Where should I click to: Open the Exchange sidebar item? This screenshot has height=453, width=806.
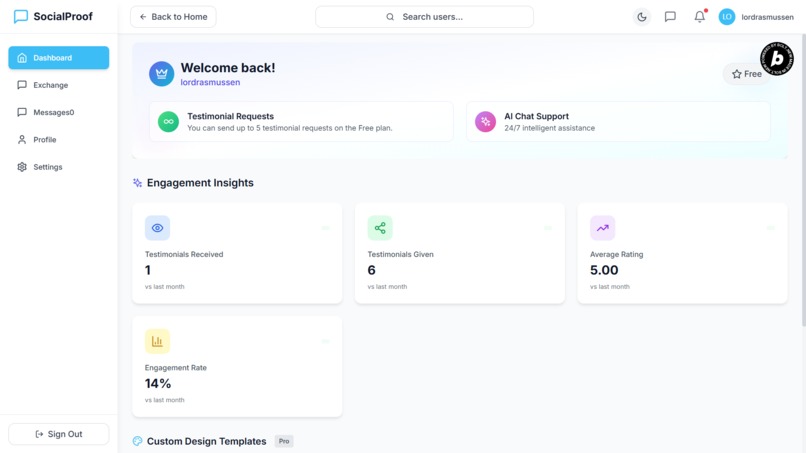click(x=59, y=85)
